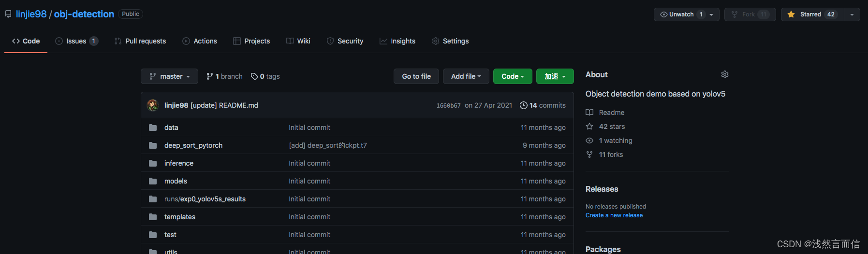This screenshot has width=868, height=254.
Task: Click the About section gear icon
Action: [x=724, y=74]
